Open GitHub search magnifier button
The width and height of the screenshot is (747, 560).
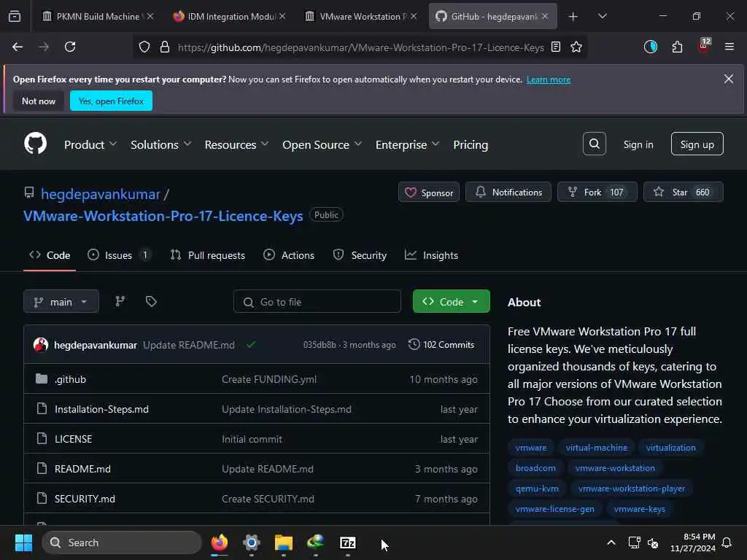(x=594, y=144)
